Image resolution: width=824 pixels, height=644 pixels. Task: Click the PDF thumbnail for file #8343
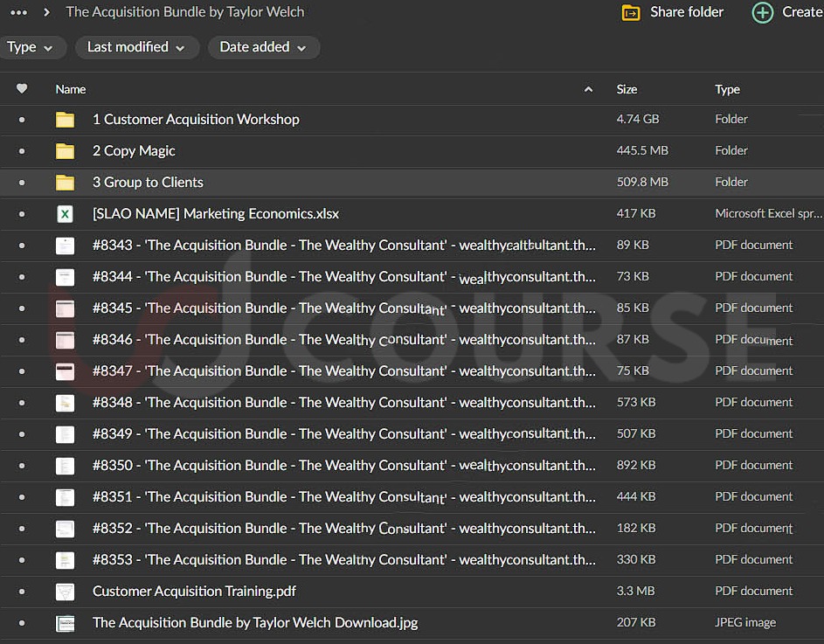pyautogui.click(x=65, y=246)
